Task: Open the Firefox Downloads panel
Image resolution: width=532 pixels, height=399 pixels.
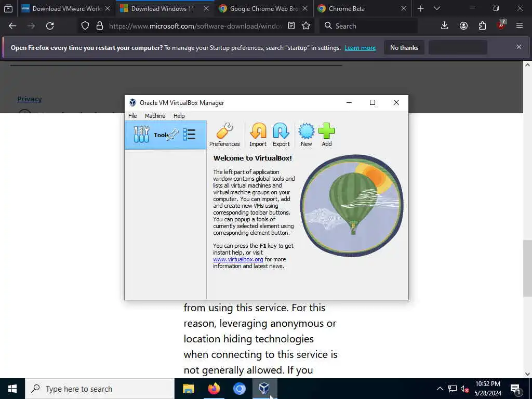Action: (445, 26)
